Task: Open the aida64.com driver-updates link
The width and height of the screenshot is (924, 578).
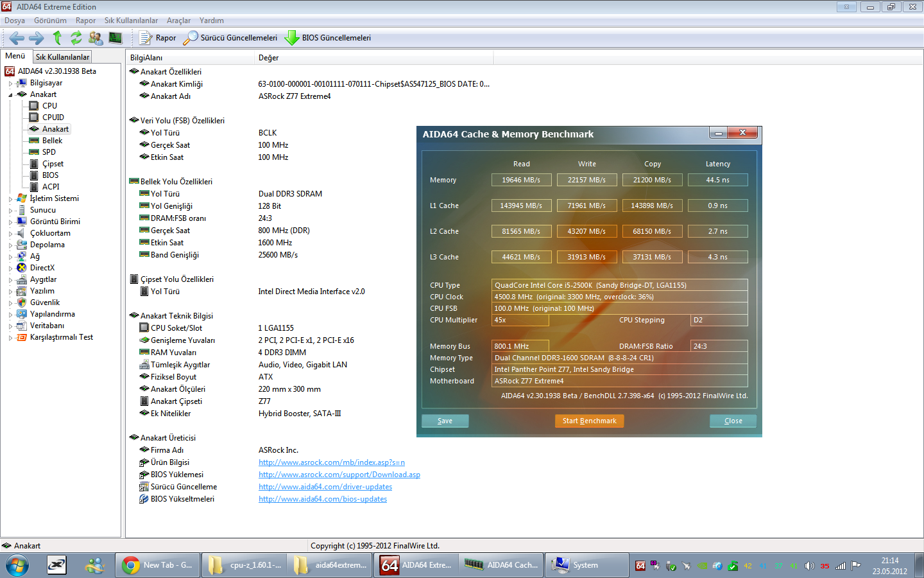Action: (x=325, y=487)
